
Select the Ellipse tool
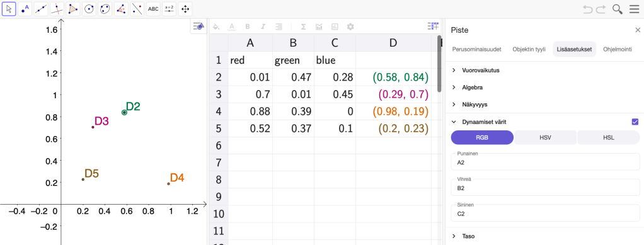pyautogui.click(x=105, y=9)
